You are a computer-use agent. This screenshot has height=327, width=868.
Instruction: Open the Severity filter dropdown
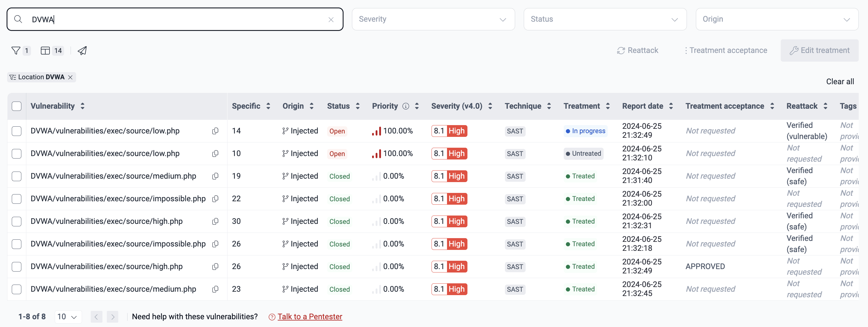point(433,19)
